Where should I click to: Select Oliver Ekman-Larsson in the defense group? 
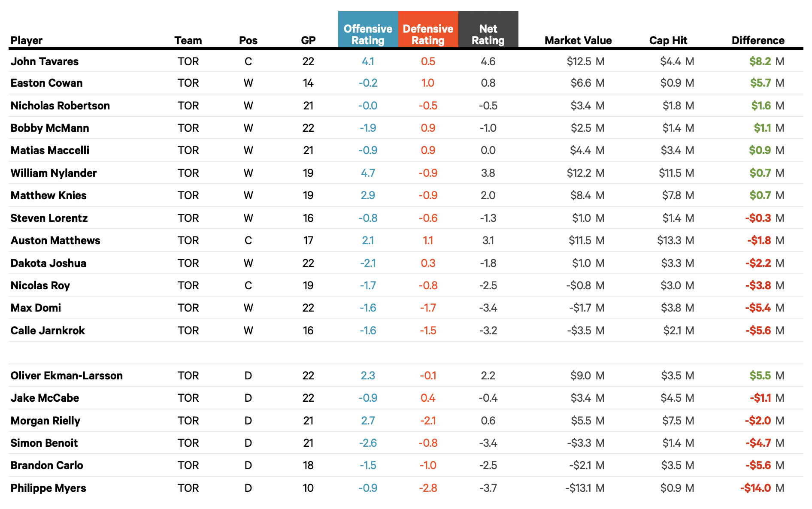[x=67, y=376]
